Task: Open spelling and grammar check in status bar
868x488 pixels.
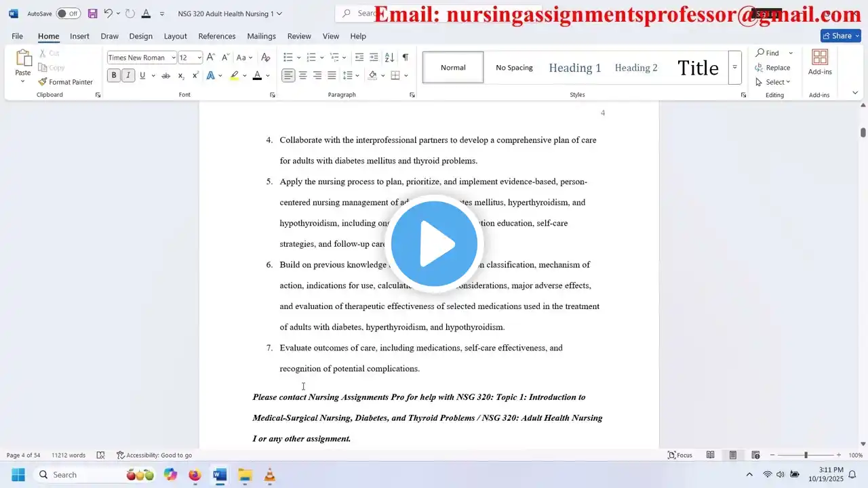Action: pyautogui.click(x=101, y=455)
